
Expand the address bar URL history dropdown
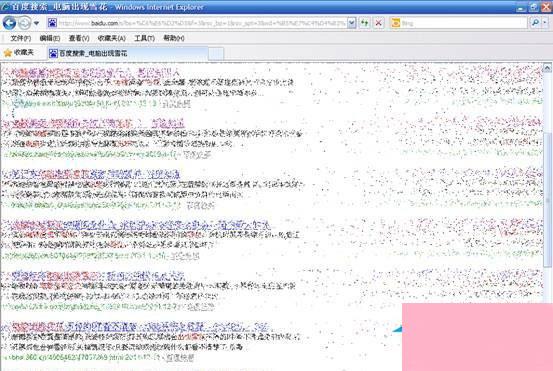click(x=352, y=23)
